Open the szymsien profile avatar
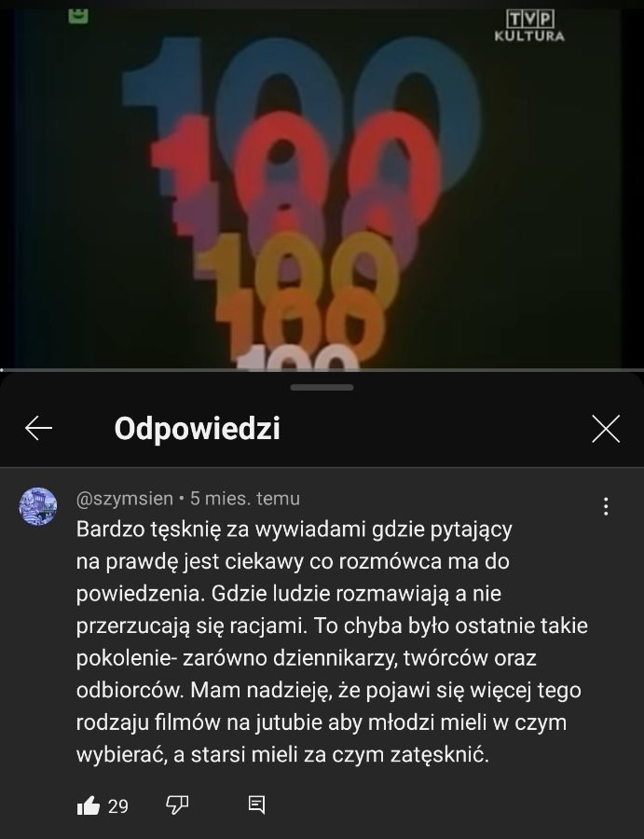The image size is (644, 839). (38, 506)
